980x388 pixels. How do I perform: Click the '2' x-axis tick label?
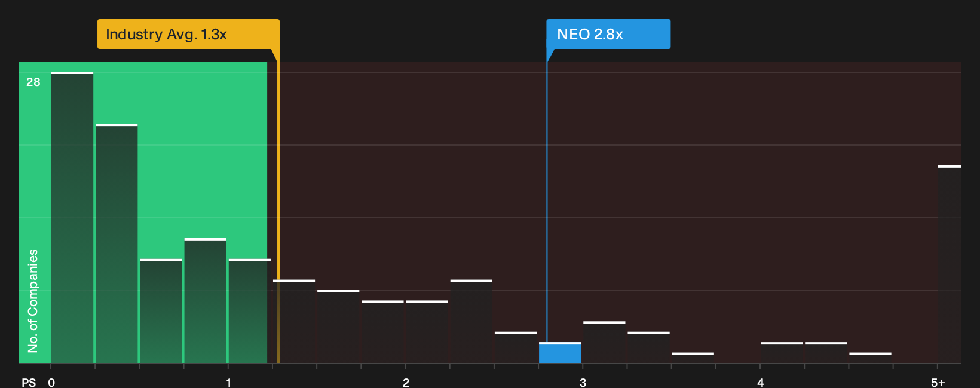point(406,383)
